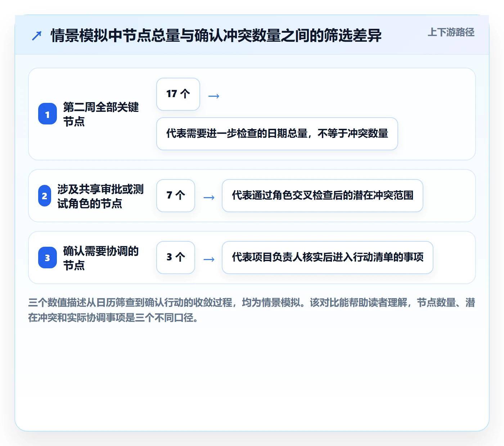The height and width of the screenshot is (446, 504).
Task: Click the 上下游路径 label
Action: click(451, 32)
